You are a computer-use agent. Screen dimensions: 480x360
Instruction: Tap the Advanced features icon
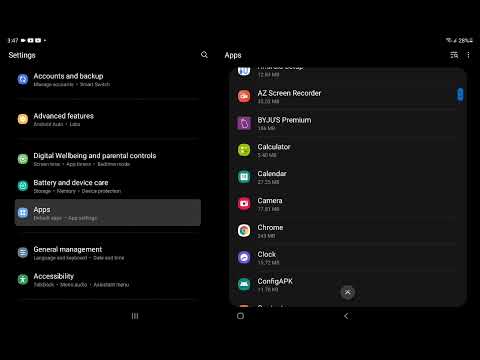tap(23, 119)
